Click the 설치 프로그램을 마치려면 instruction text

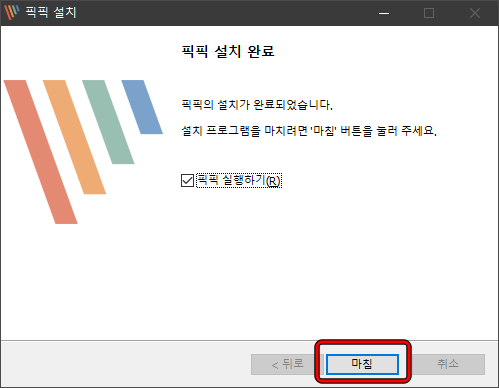[x=309, y=130]
